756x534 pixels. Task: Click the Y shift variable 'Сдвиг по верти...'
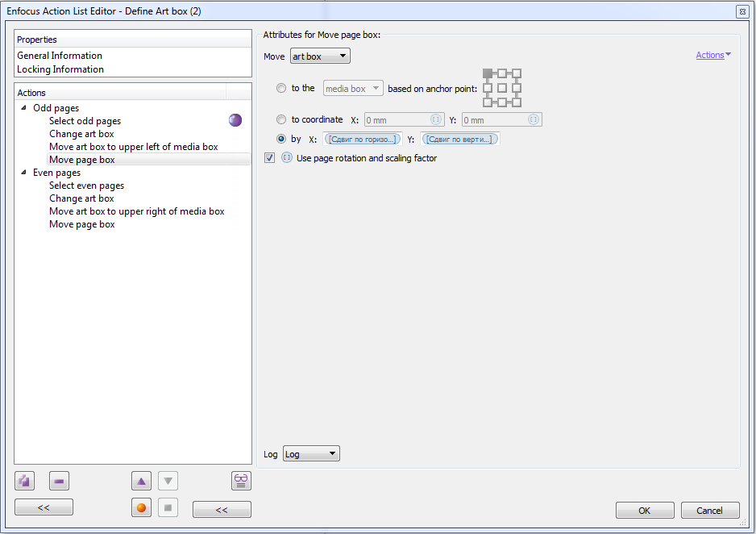click(459, 139)
